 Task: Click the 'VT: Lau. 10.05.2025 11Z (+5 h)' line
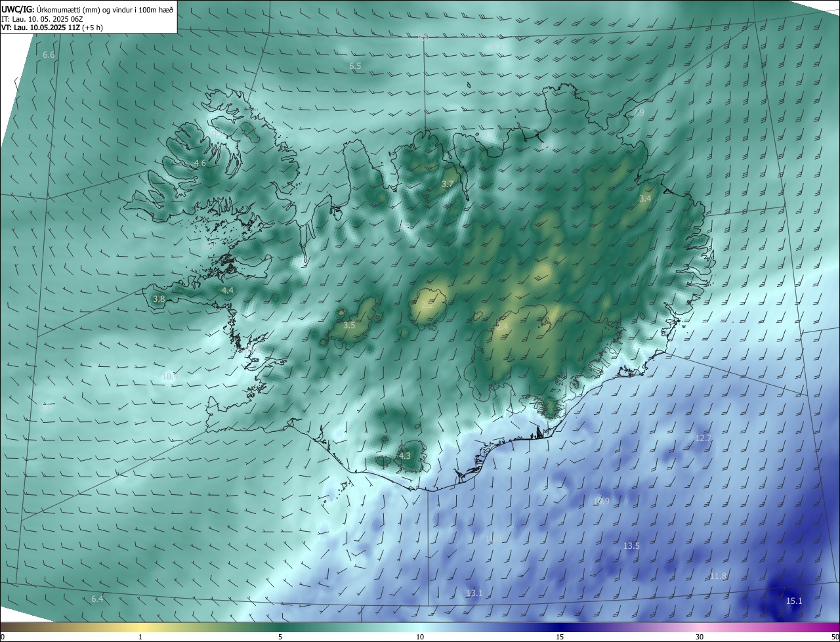pos(52,28)
